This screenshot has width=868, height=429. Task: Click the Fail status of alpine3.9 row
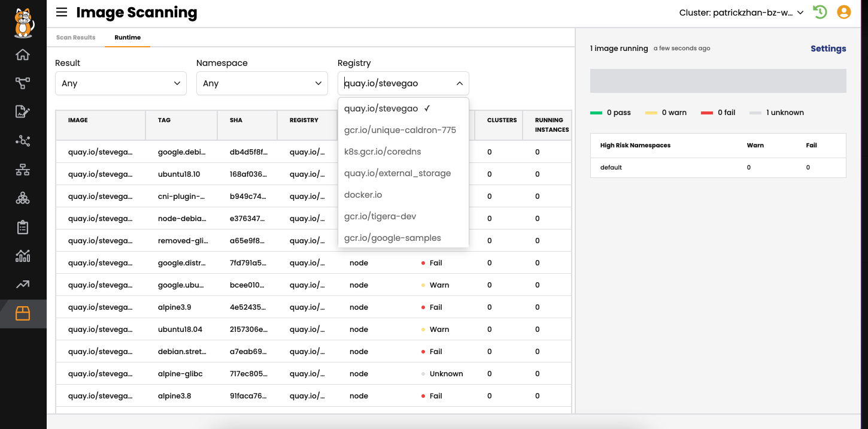pos(432,307)
